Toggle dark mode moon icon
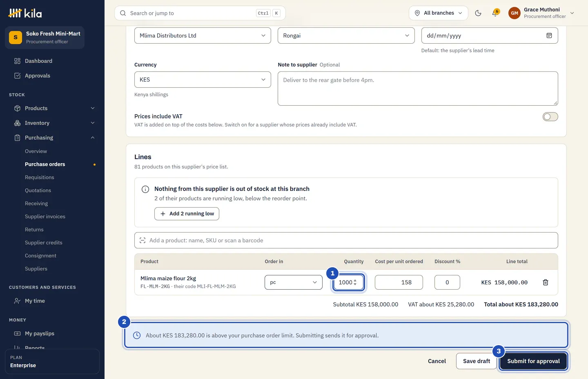Viewport: 588px width, 379px height. [478, 13]
